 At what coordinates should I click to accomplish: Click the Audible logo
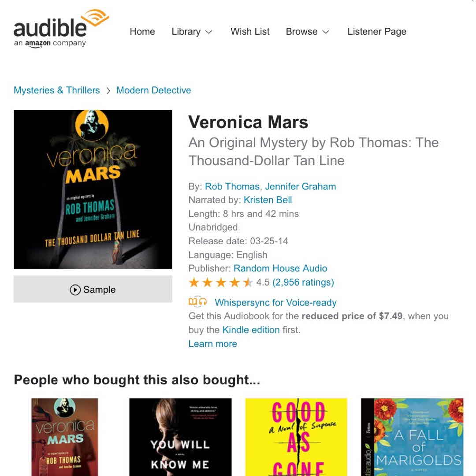click(x=61, y=29)
